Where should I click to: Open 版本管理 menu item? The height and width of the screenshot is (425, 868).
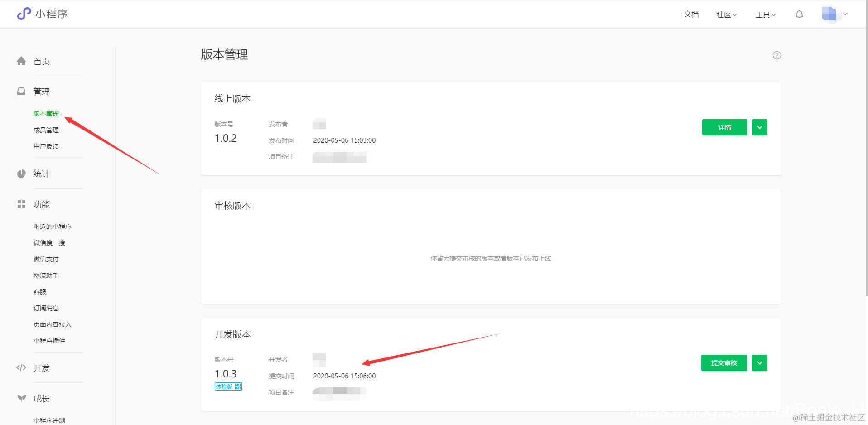click(x=46, y=114)
